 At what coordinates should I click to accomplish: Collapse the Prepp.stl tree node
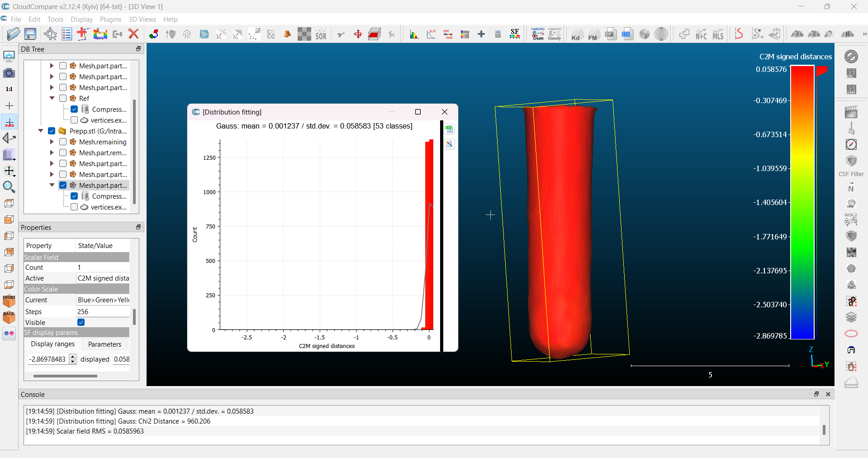point(41,131)
